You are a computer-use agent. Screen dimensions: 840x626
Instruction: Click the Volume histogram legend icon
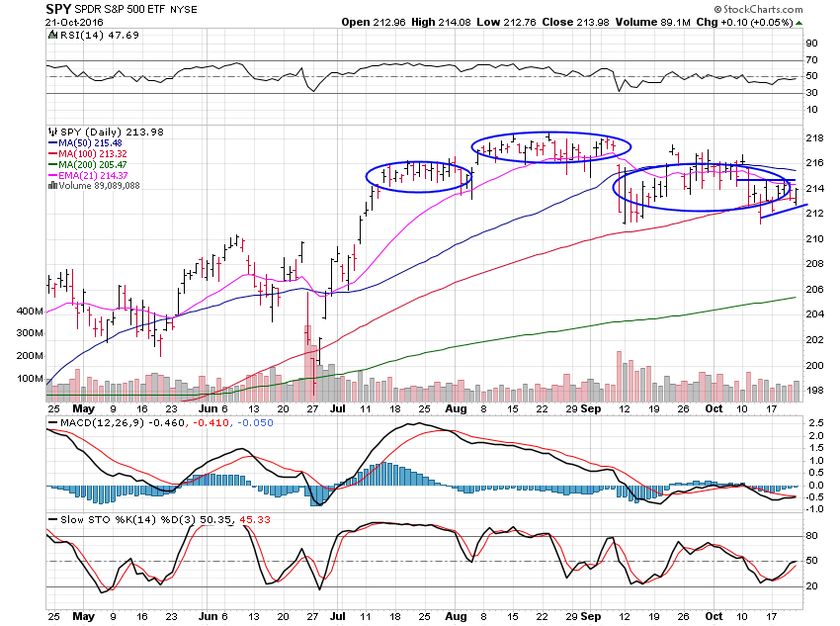click(x=50, y=185)
